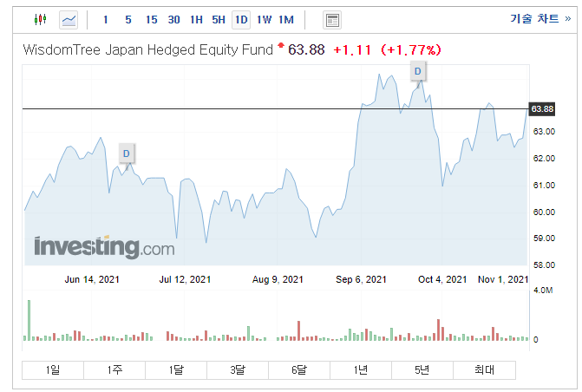Set interval to 30 minutes
Image resolution: width=582 pixels, height=392 pixels.
[x=173, y=20]
